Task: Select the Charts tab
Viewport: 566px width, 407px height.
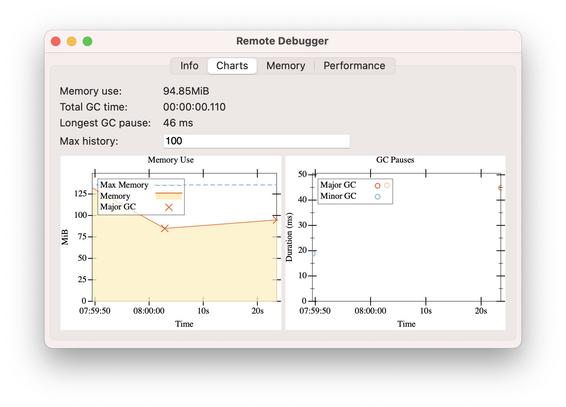Action: [x=232, y=66]
